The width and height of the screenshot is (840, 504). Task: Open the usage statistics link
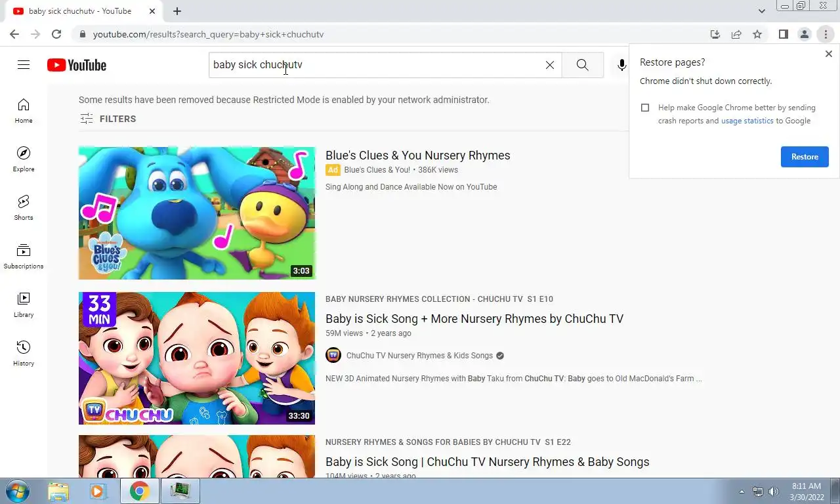pyautogui.click(x=747, y=121)
